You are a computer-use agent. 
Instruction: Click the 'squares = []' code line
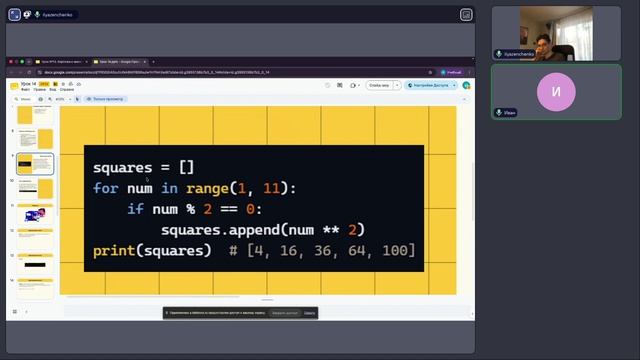point(143,167)
